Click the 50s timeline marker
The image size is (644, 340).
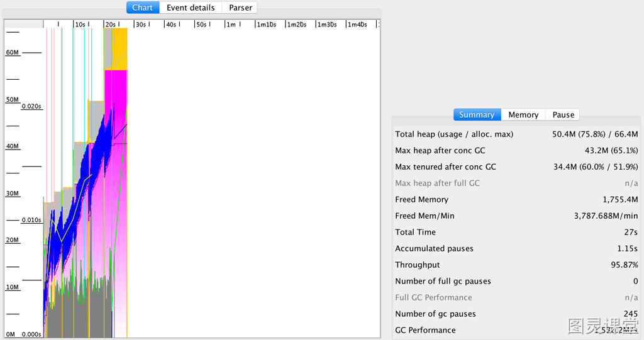201,25
